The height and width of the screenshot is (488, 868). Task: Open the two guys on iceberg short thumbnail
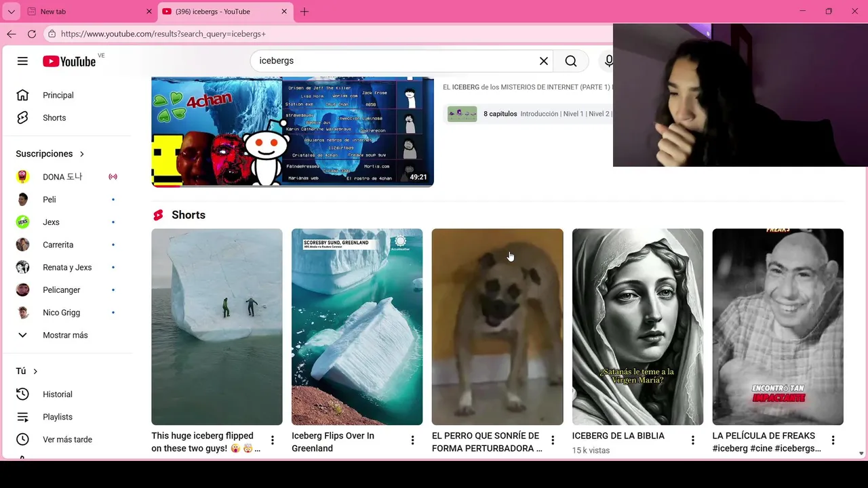coord(217,327)
